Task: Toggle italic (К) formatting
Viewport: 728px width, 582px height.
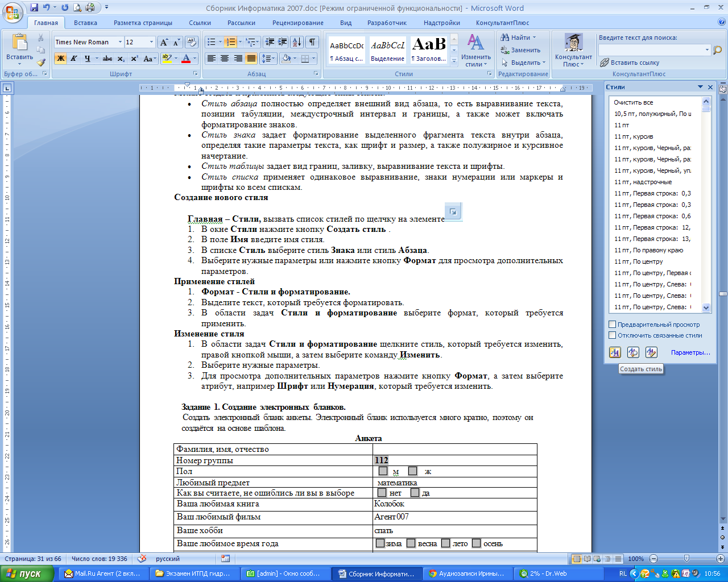Action: point(73,59)
